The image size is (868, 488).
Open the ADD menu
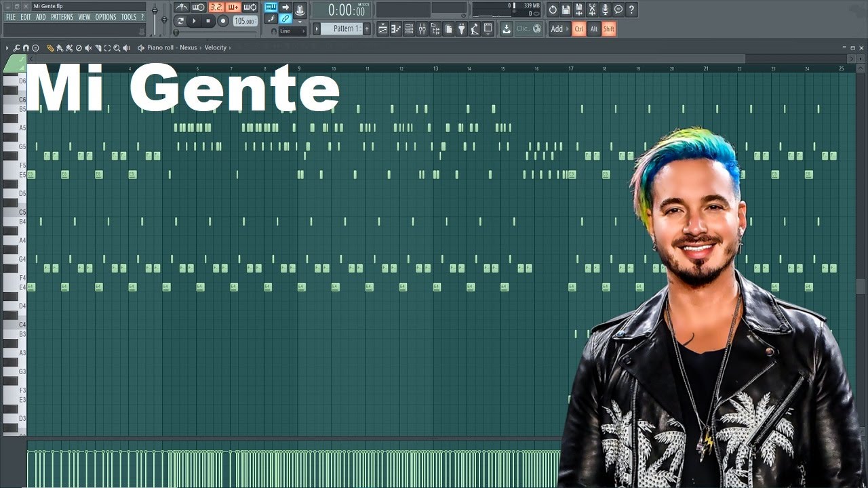tap(41, 17)
